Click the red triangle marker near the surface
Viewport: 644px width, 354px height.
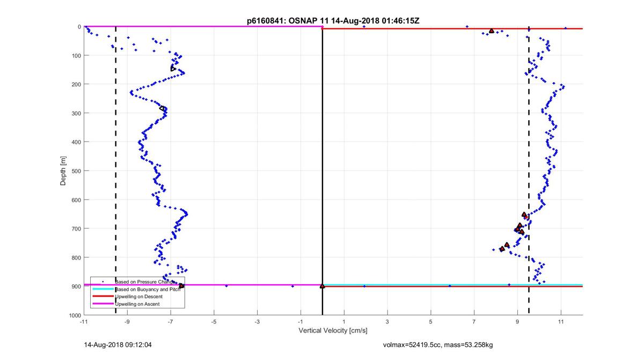tap(492, 31)
